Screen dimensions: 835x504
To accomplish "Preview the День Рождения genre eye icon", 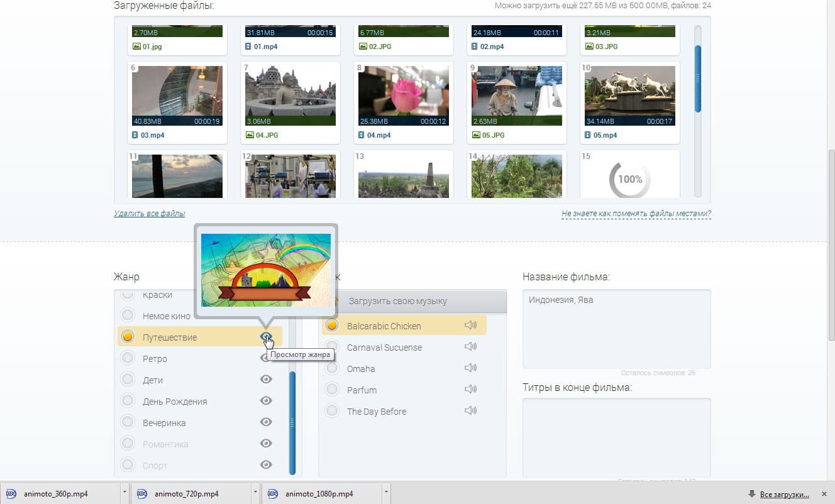I will (266, 401).
